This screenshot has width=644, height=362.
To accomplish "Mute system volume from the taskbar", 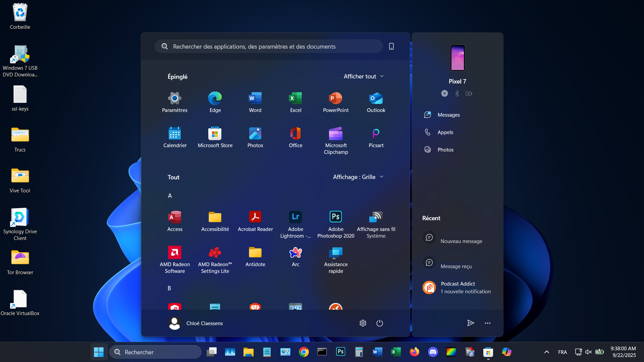I will (x=589, y=352).
